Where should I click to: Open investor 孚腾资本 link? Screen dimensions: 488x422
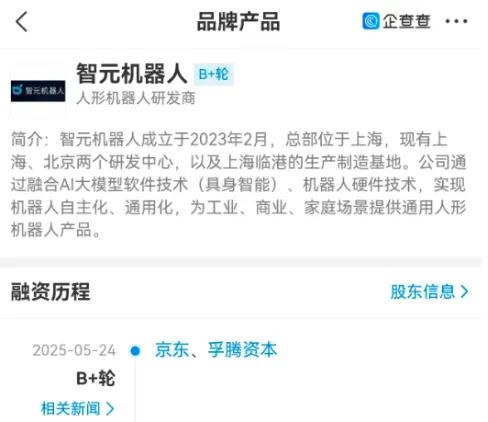click(x=242, y=350)
